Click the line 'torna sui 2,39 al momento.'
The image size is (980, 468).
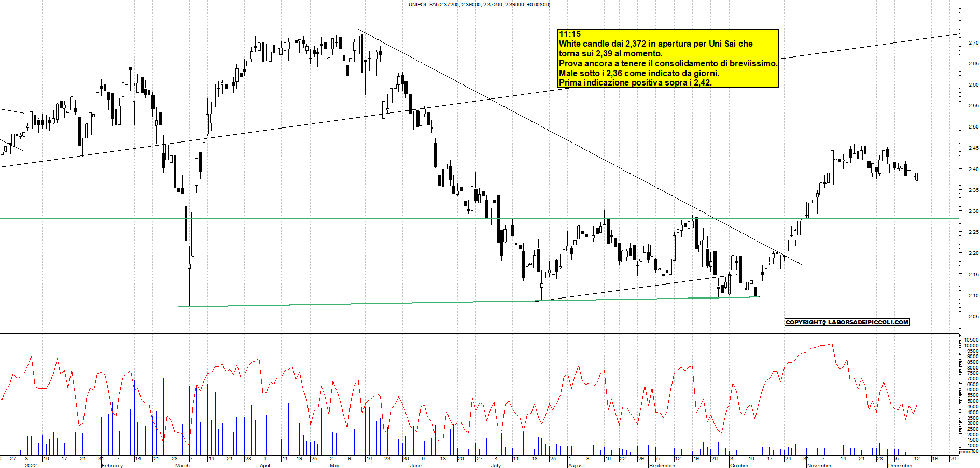point(610,54)
